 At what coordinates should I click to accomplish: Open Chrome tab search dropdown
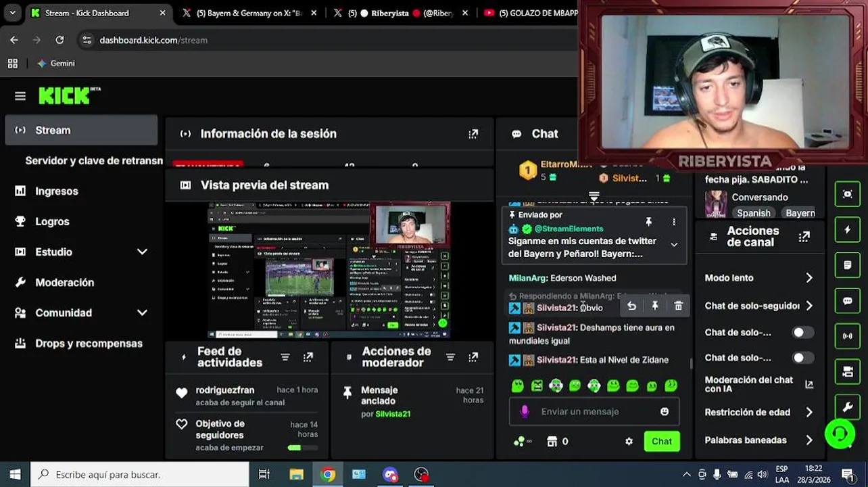(x=12, y=13)
